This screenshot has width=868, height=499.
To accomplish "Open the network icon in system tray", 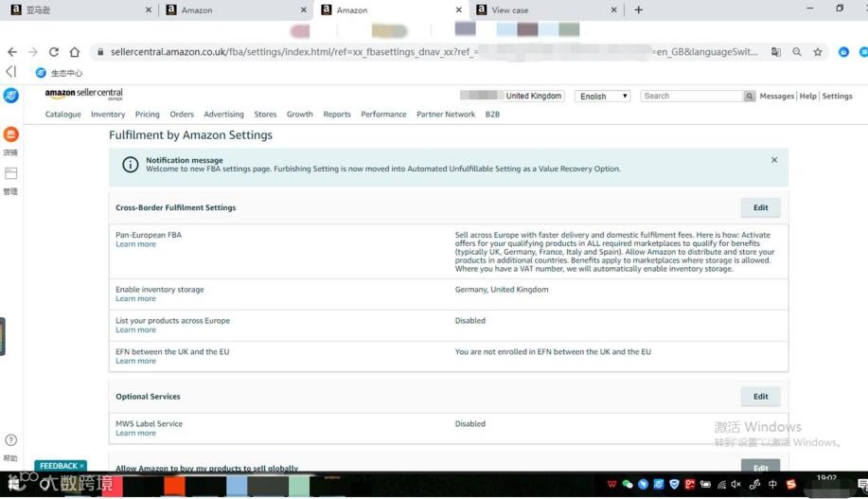I will pos(721,485).
